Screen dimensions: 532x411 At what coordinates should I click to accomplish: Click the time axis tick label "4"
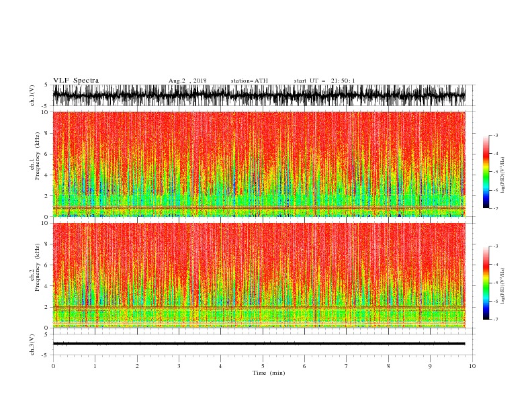point(221,366)
